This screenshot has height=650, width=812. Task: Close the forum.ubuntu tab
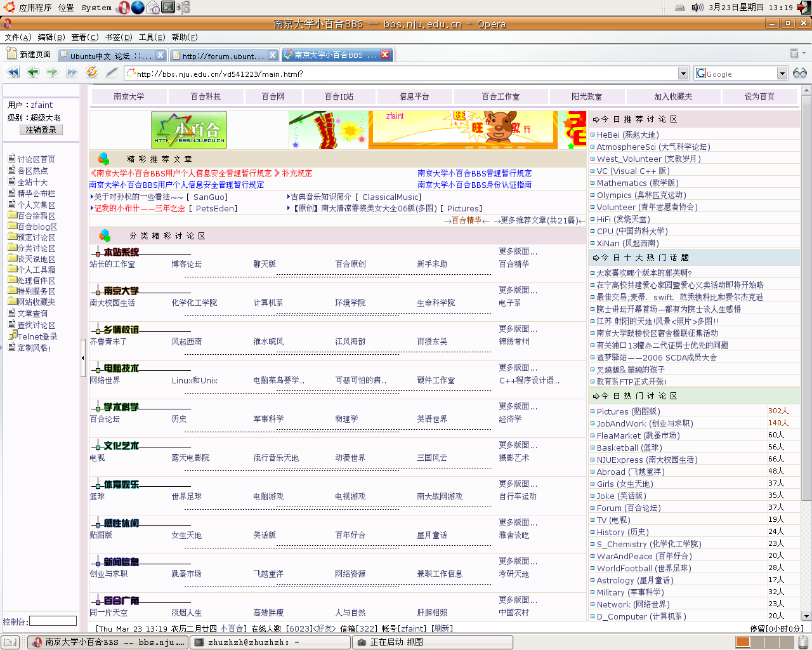[272, 55]
